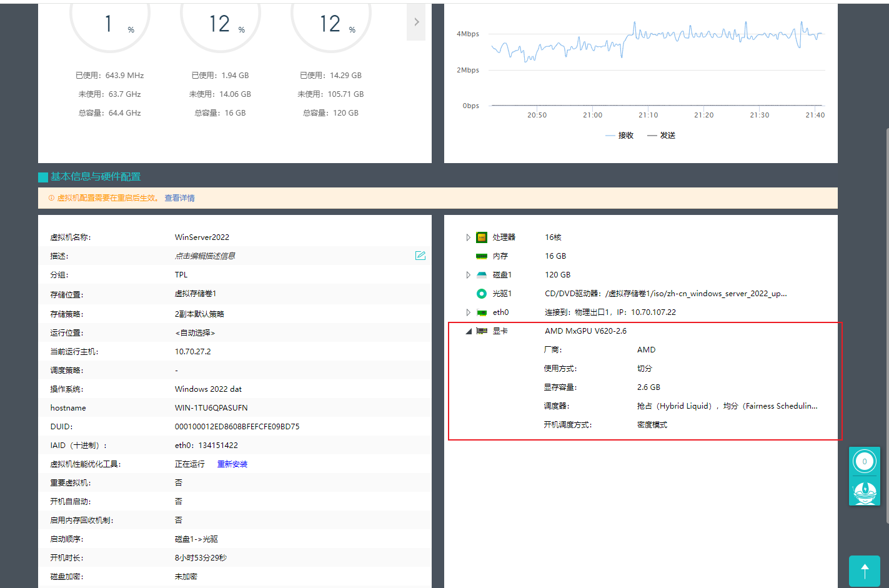Open the 查看详情 link in warning banner
889x588 pixels.
(179, 198)
